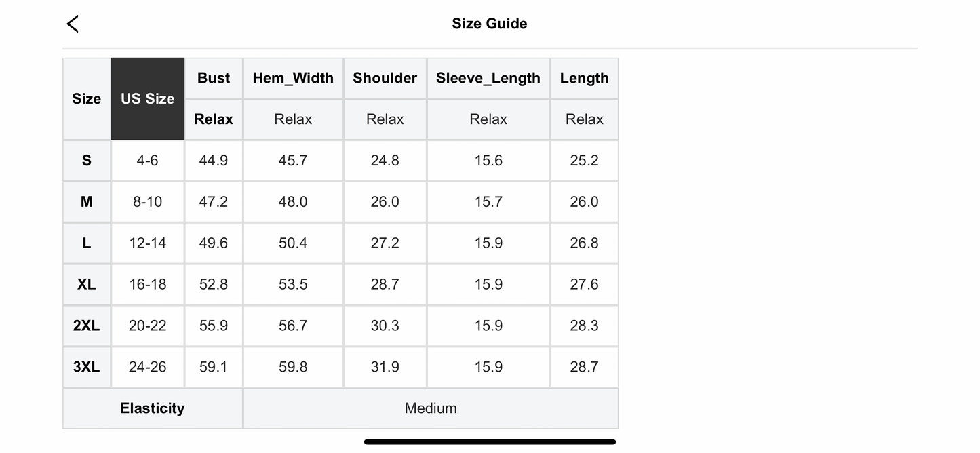Click the Size Guide title

point(489,24)
